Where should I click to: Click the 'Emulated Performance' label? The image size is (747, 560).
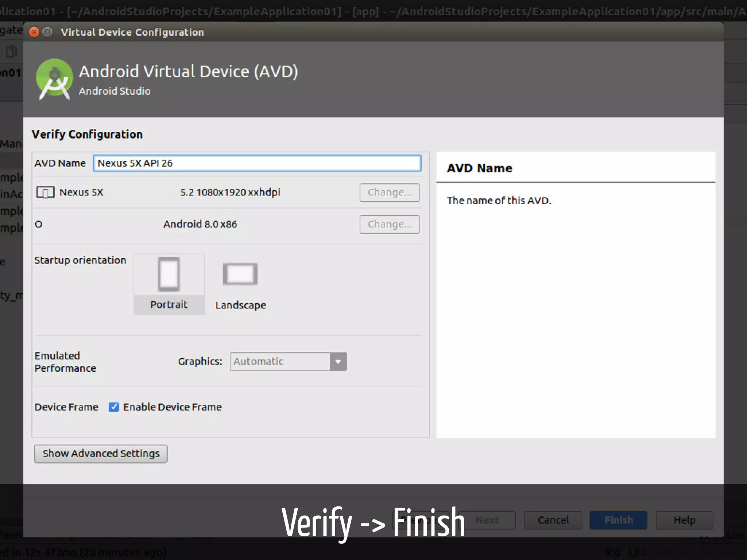[x=65, y=362]
